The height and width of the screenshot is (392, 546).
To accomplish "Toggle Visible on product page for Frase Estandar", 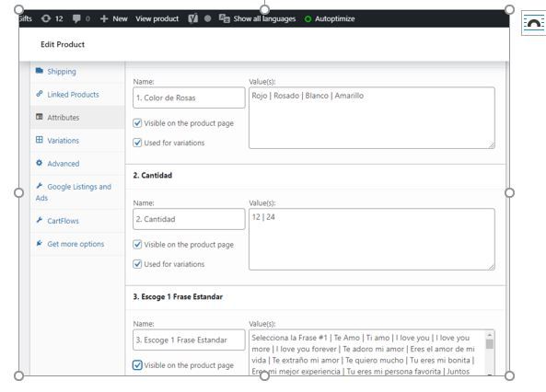I will pos(137,364).
